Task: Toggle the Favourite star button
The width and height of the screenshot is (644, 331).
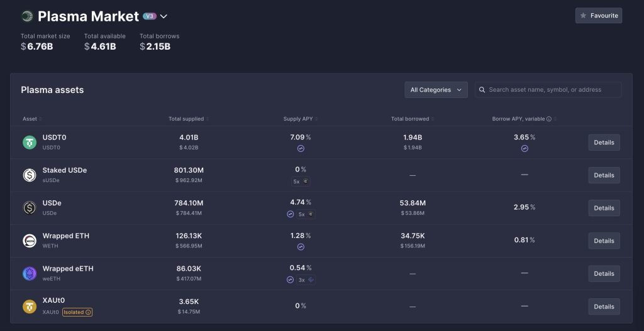Action: 598,16
